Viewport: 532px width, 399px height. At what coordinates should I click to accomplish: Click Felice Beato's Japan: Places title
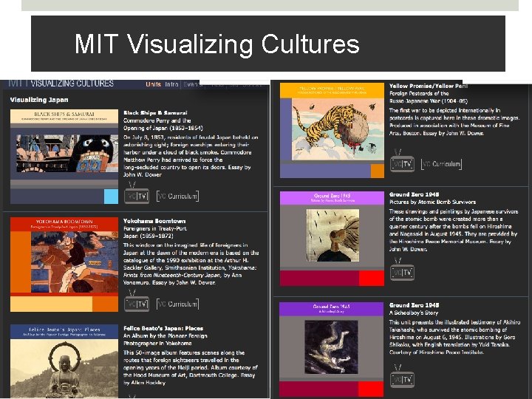(x=163, y=328)
